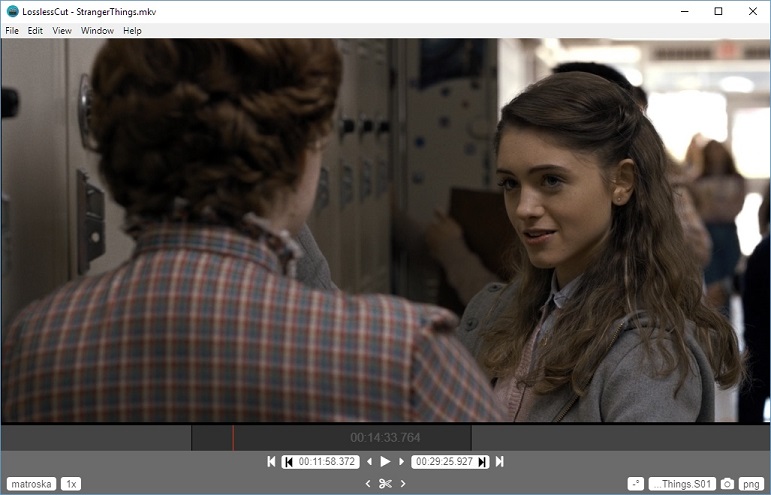The width and height of the screenshot is (771, 495).
Task: Jump to end of video icon
Action: (x=500, y=462)
